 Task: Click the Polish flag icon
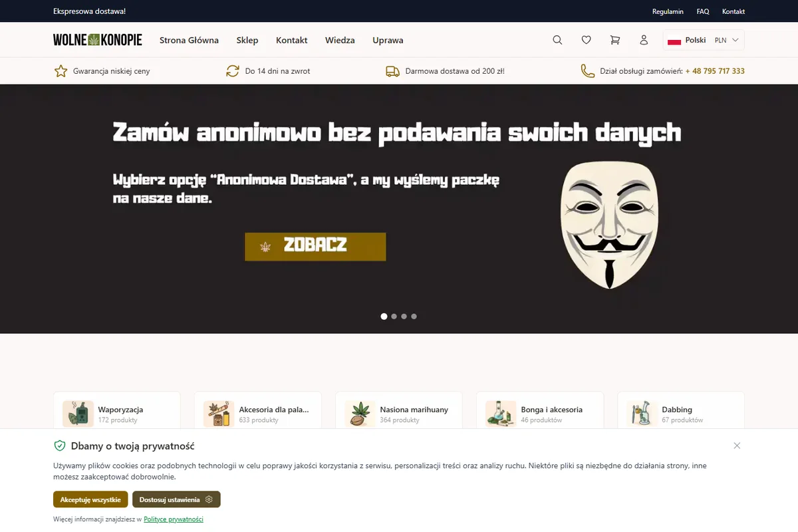674,41
